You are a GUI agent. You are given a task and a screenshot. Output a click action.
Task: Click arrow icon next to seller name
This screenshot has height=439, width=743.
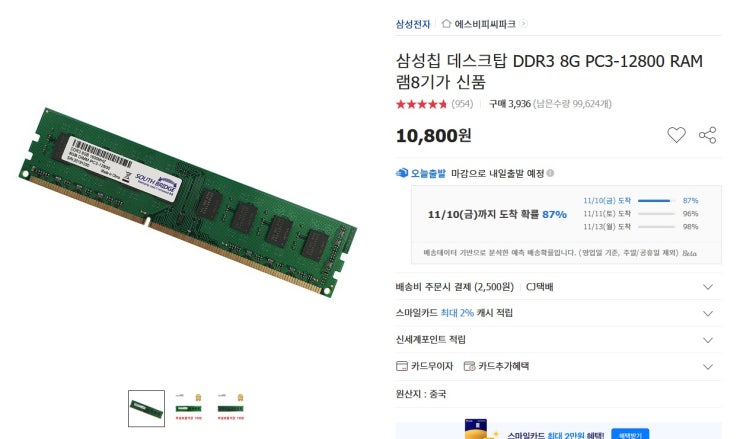[523, 24]
